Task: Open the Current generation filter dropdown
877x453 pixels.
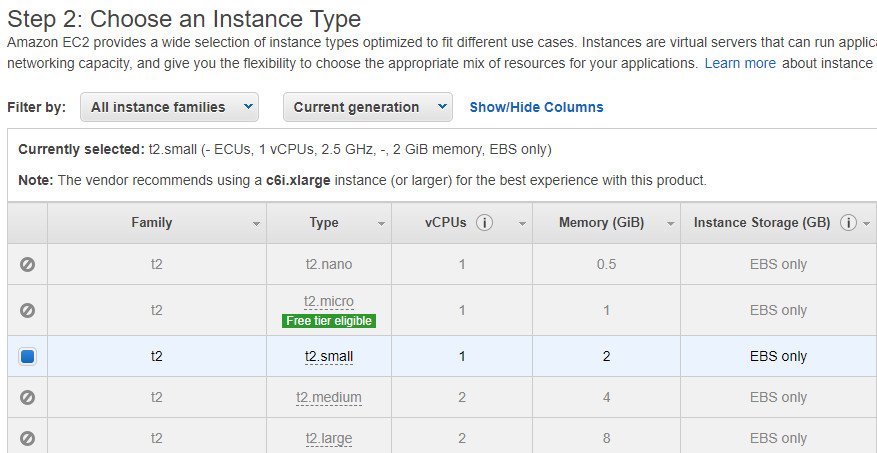Action: [x=367, y=107]
